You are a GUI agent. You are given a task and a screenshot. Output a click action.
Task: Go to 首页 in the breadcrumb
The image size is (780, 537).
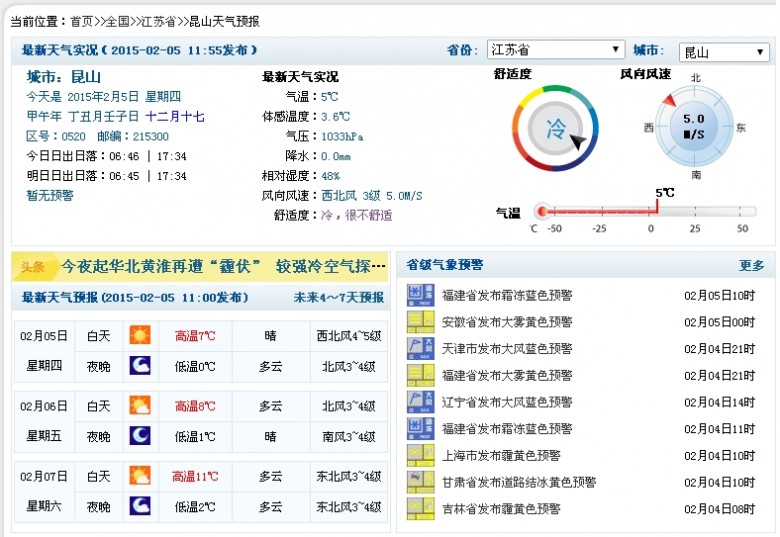(82, 20)
